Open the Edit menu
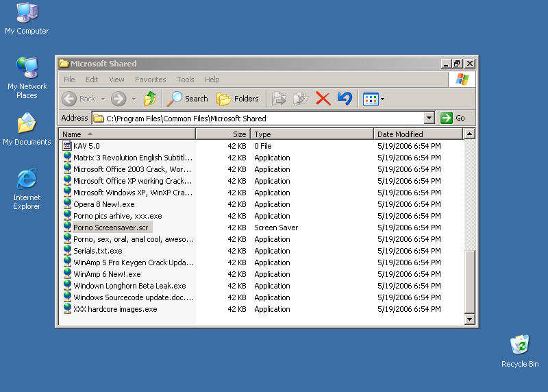Viewport: 548px width, 392px height. pos(92,79)
